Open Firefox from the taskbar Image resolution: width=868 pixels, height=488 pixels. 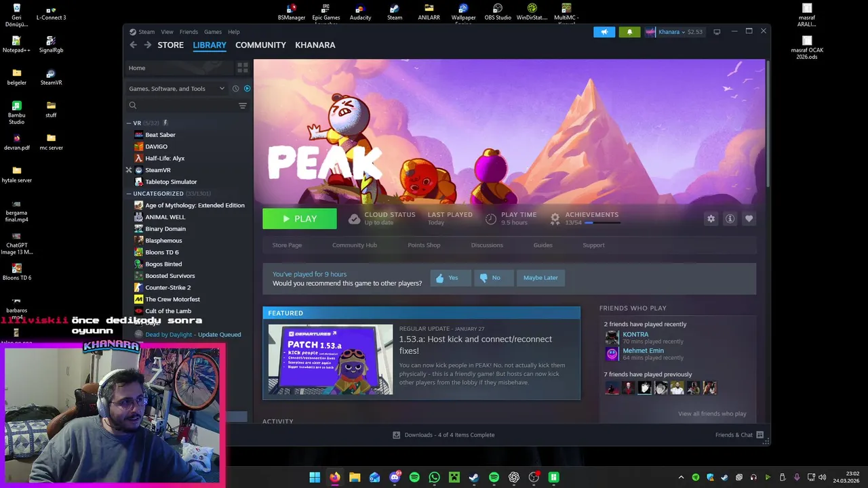[335, 477]
